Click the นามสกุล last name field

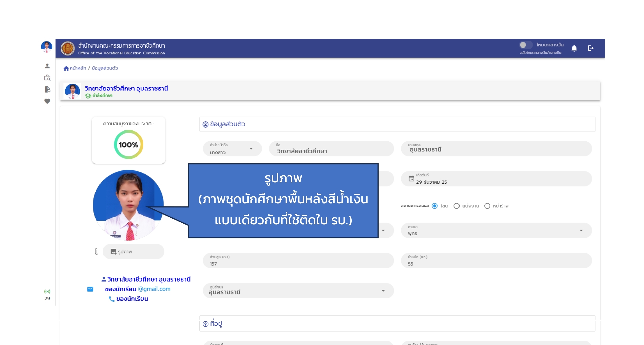pyautogui.click(x=496, y=149)
